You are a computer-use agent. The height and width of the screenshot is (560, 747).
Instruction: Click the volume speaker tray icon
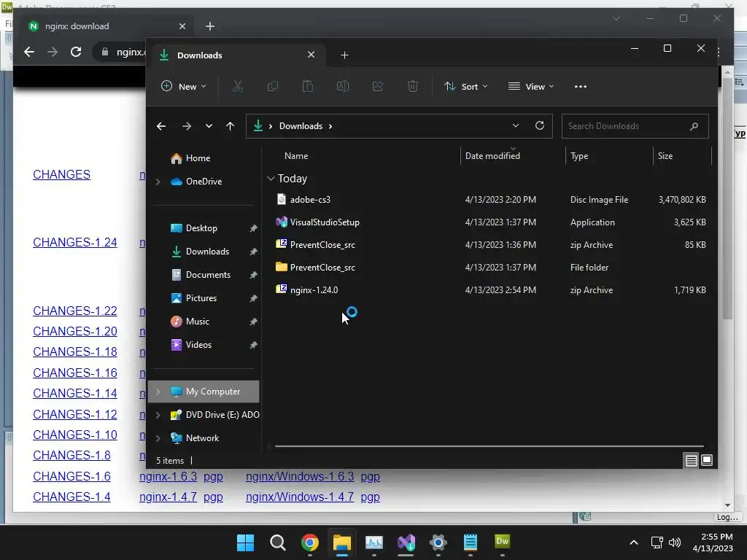[675, 542]
